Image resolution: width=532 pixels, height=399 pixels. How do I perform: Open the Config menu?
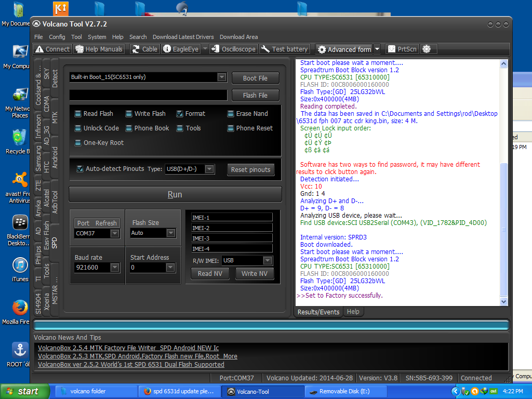[x=57, y=37]
